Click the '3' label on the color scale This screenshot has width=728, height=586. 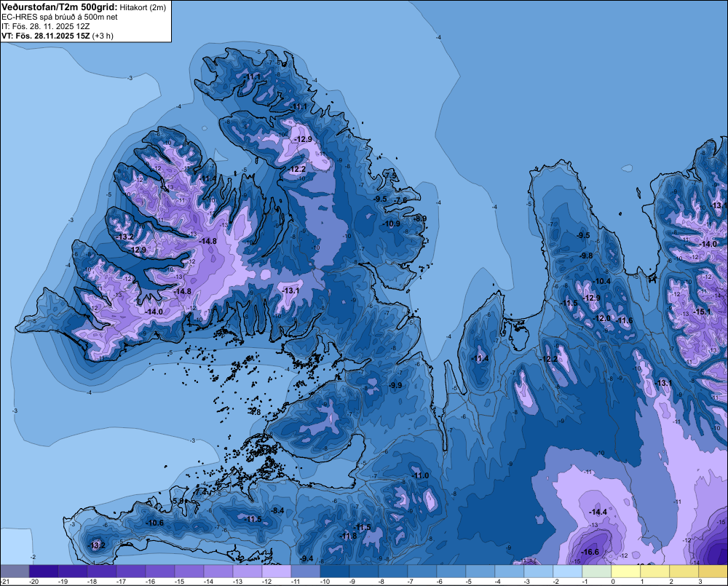tap(700, 582)
